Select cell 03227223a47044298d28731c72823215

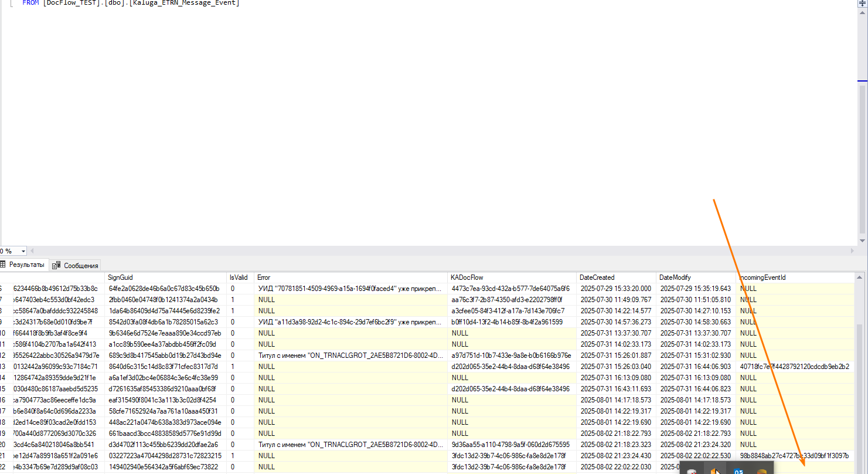(x=166, y=456)
